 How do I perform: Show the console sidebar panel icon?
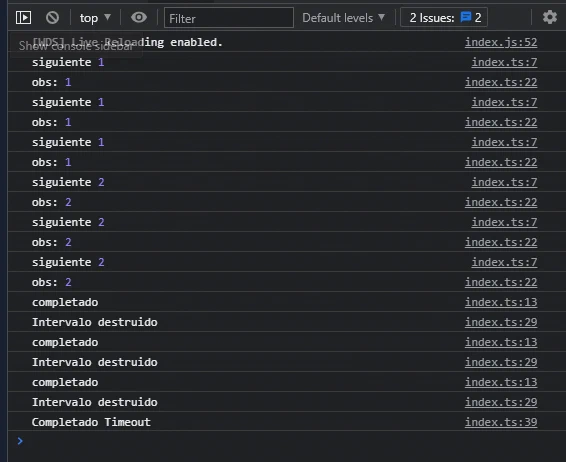[23, 17]
